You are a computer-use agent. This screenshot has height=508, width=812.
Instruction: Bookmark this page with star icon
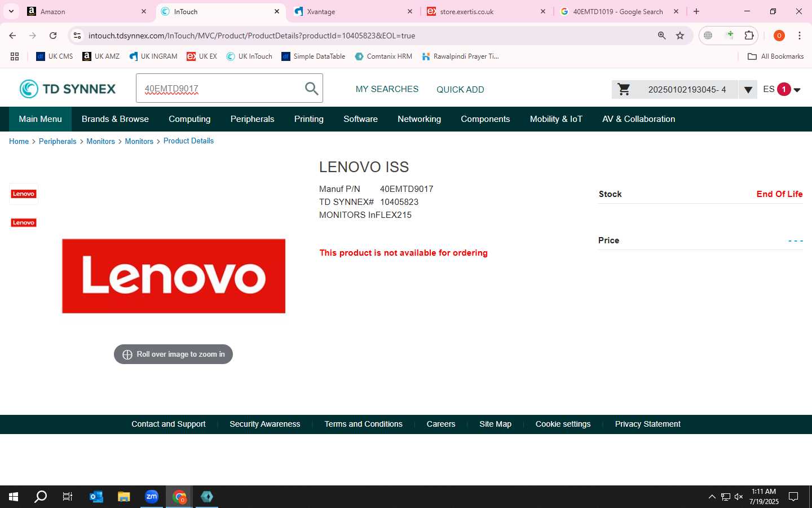click(680, 36)
